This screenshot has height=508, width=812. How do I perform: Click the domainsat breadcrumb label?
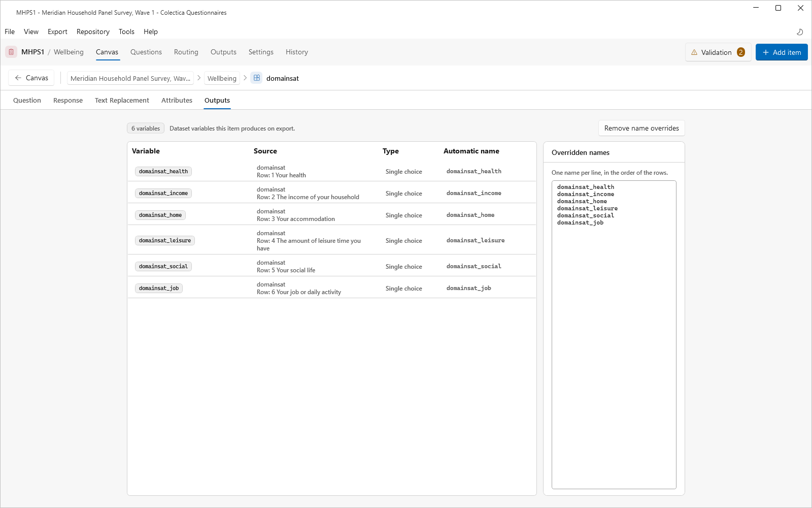click(x=283, y=78)
